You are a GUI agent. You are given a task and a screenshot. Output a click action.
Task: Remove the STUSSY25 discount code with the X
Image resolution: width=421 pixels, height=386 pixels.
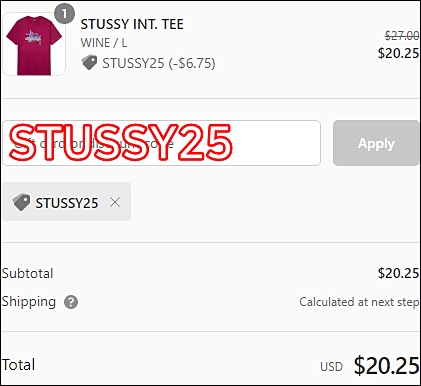(x=115, y=202)
